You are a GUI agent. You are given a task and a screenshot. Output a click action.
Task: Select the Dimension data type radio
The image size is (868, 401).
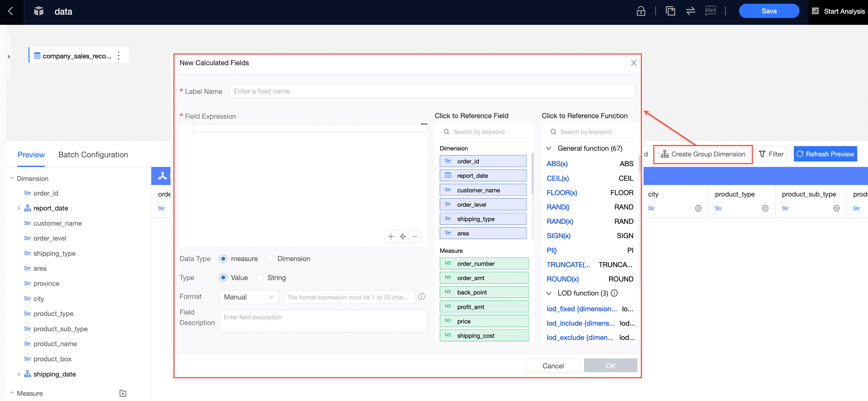tap(270, 259)
